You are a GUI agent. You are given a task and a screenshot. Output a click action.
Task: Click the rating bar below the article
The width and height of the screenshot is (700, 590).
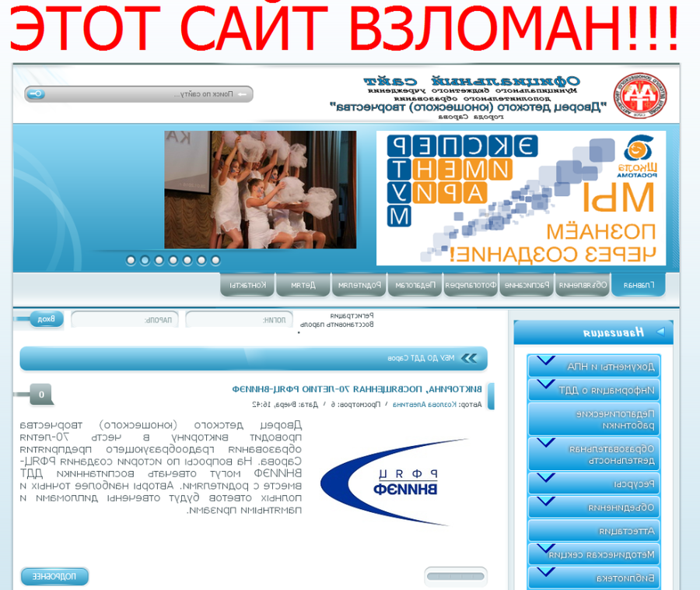click(456, 577)
